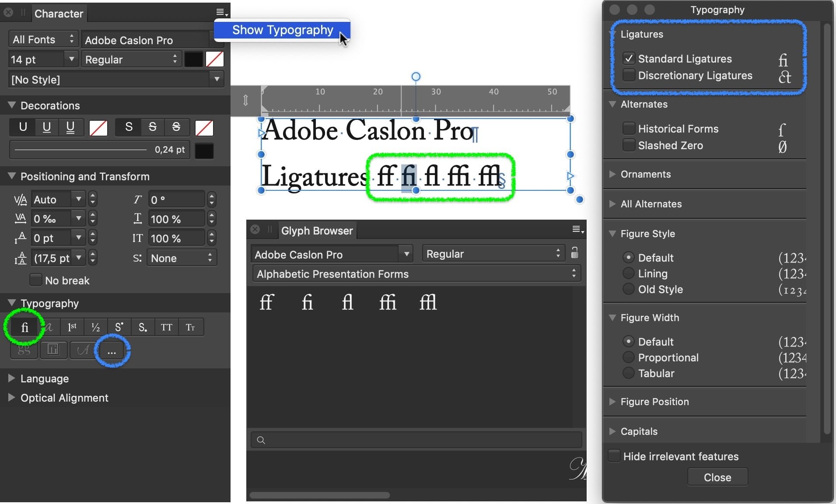
Task: Select the Glyph Browser tab
Action: 317,231
